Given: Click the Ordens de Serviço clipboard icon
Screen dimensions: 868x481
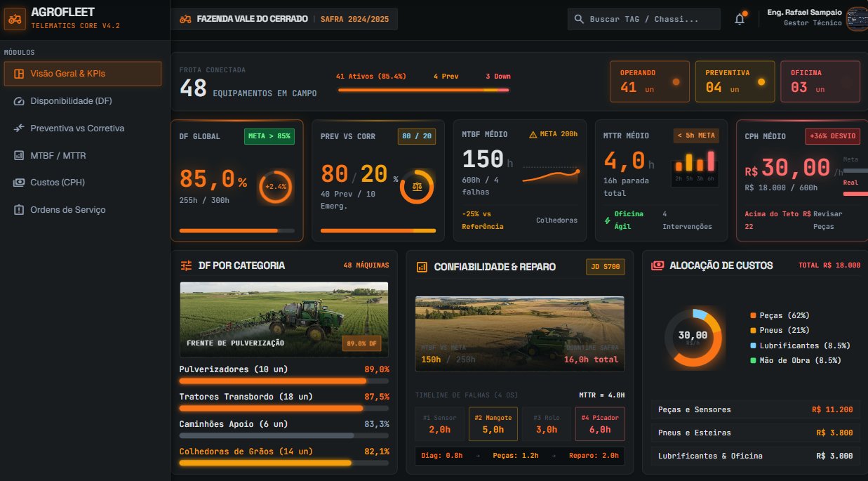Looking at the screenshot, I should 19,210.
